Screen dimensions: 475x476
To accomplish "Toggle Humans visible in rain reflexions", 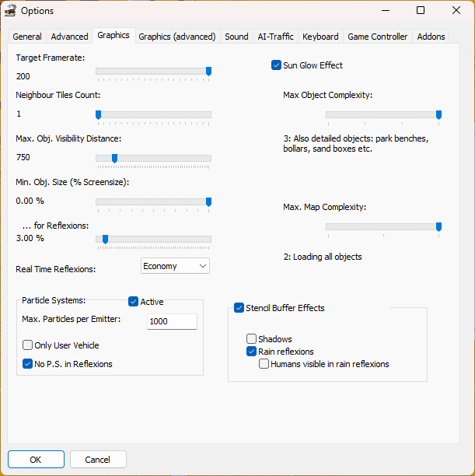I will coord(264,364).
